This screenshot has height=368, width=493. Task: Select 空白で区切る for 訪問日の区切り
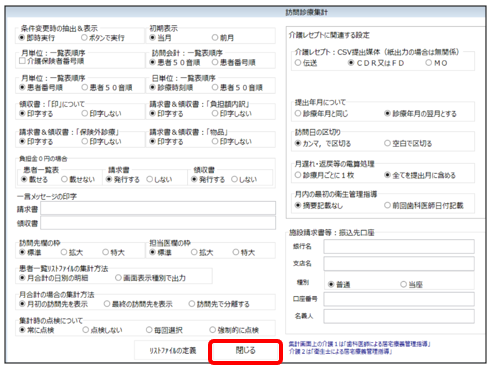tap(387, 143)
